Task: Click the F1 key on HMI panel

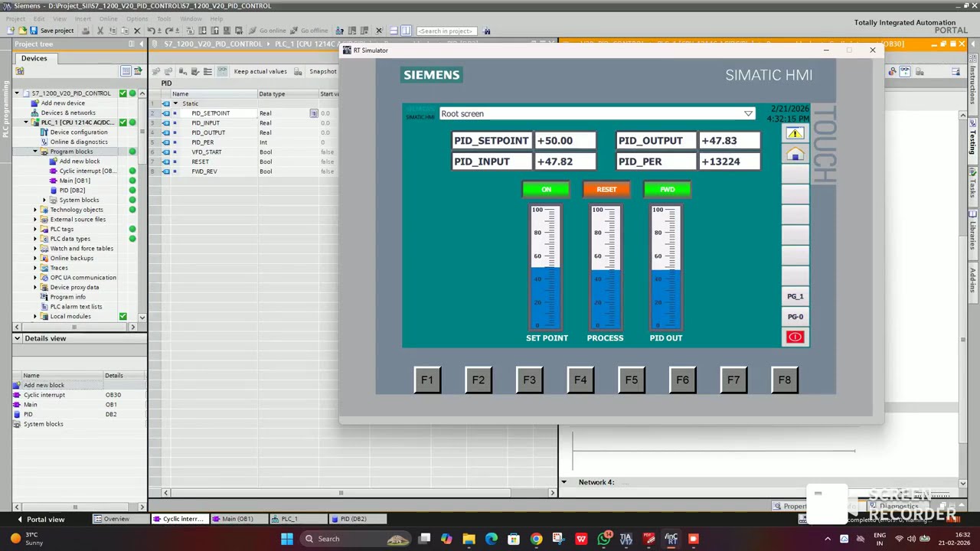Action: [427, 380]
